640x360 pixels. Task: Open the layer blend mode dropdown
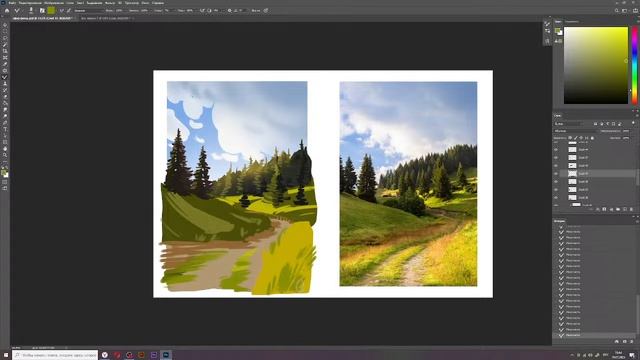(576, 131)
